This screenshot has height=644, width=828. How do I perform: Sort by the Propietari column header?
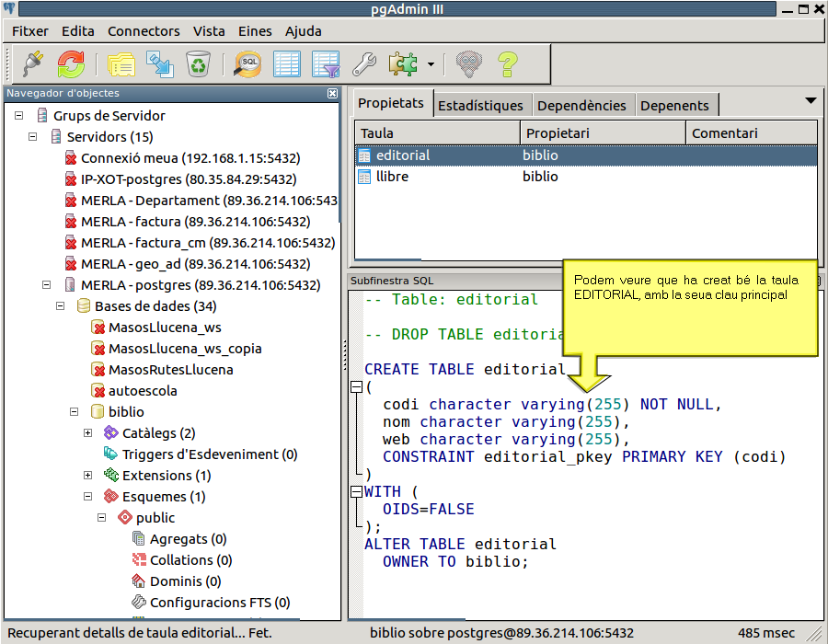pos(603,133)
